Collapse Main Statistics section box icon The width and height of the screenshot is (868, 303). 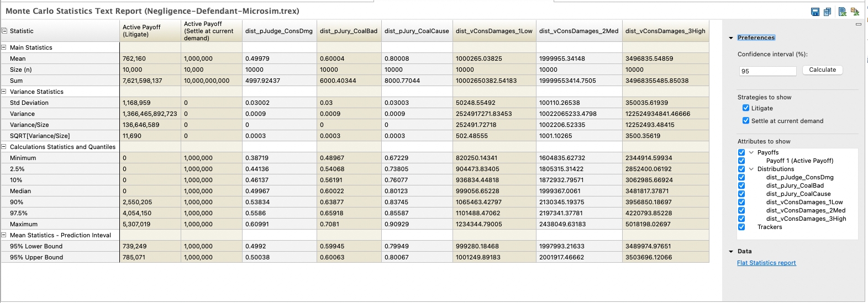tap(4, 47)
